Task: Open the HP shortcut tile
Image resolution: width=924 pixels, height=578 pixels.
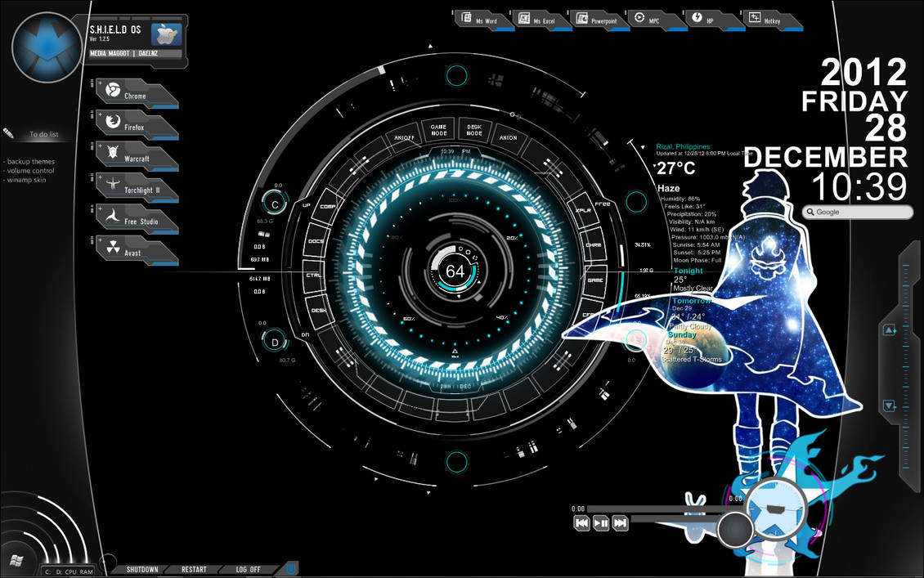Action: 715,20
